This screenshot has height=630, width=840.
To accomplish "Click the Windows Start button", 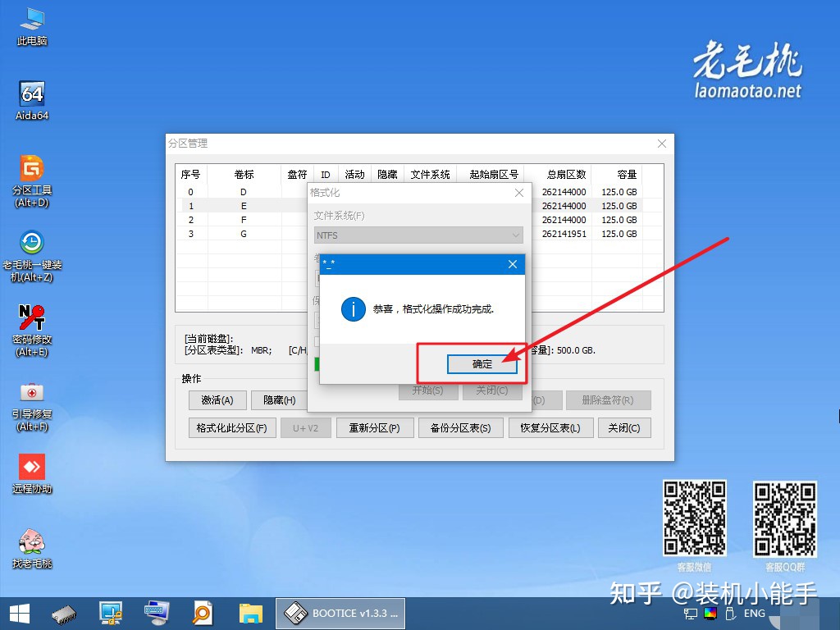I will [19, 613].
